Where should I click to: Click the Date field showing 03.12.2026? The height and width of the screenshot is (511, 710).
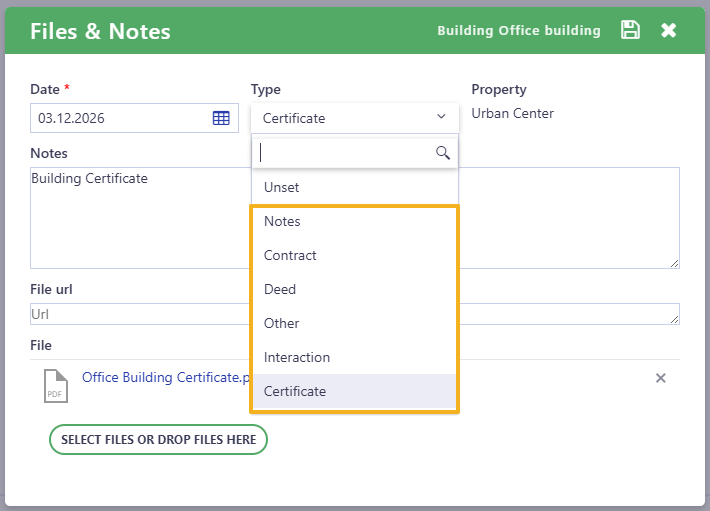(134, 118)
